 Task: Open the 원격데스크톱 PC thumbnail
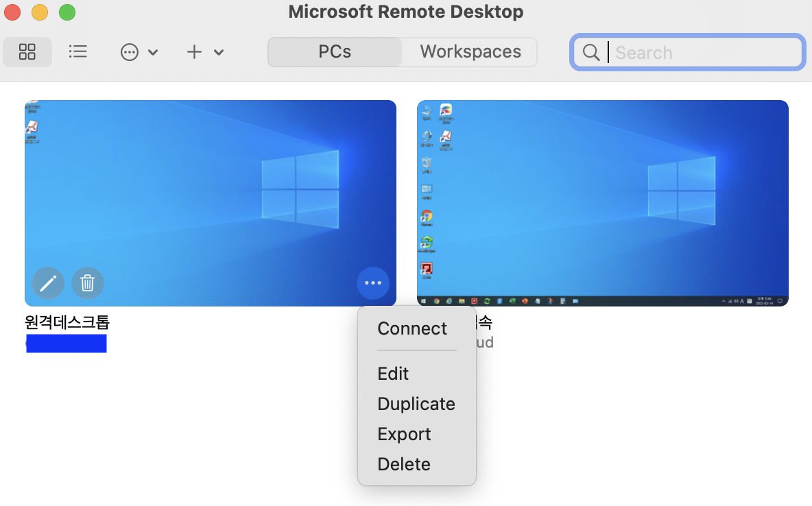pyautogui.click(x=211, y=203)
